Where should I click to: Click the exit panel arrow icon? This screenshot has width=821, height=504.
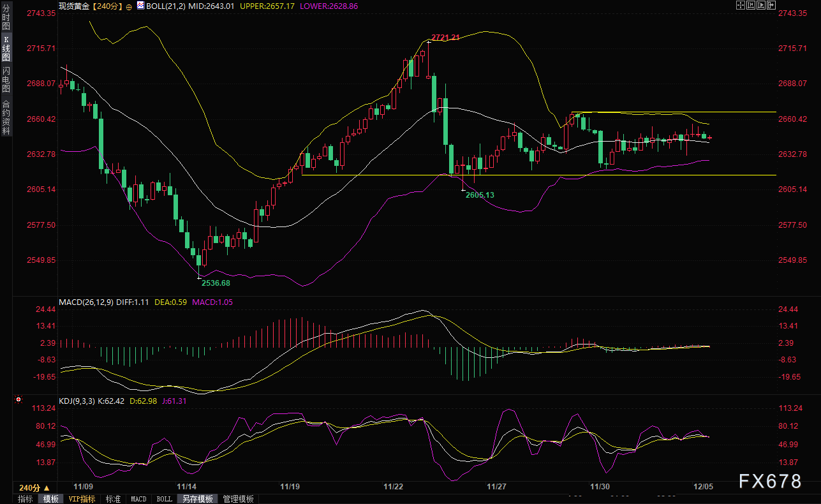click(x=771, y=5)
